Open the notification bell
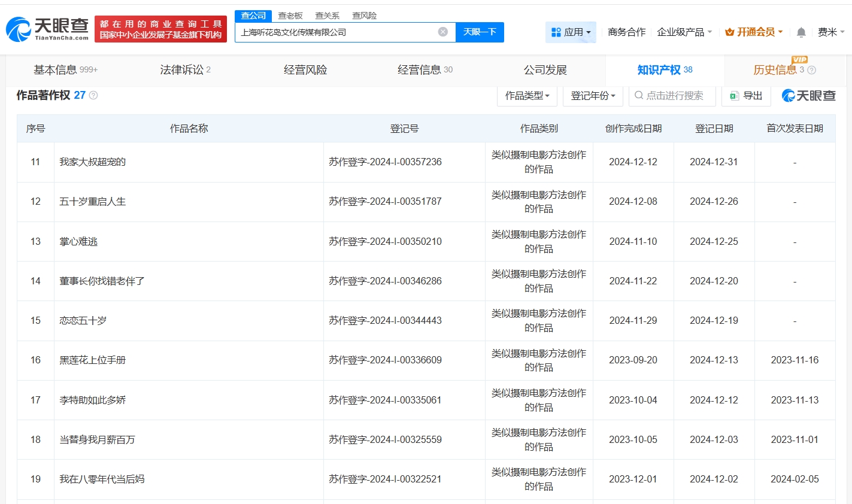The width and height of the screenshot is (852, 504). [x=801, y=32]
